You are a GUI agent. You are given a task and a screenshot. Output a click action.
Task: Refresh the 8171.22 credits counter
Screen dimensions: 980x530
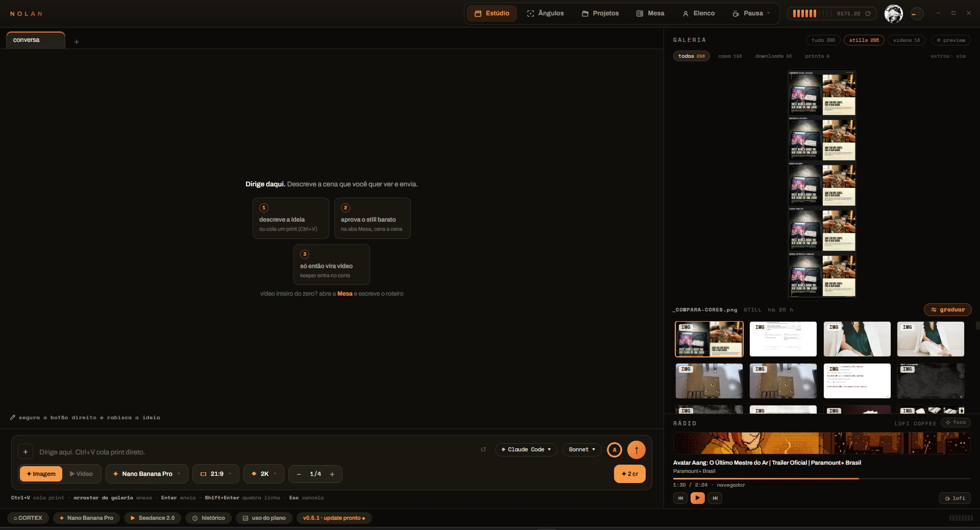click(x=868, y=13)
